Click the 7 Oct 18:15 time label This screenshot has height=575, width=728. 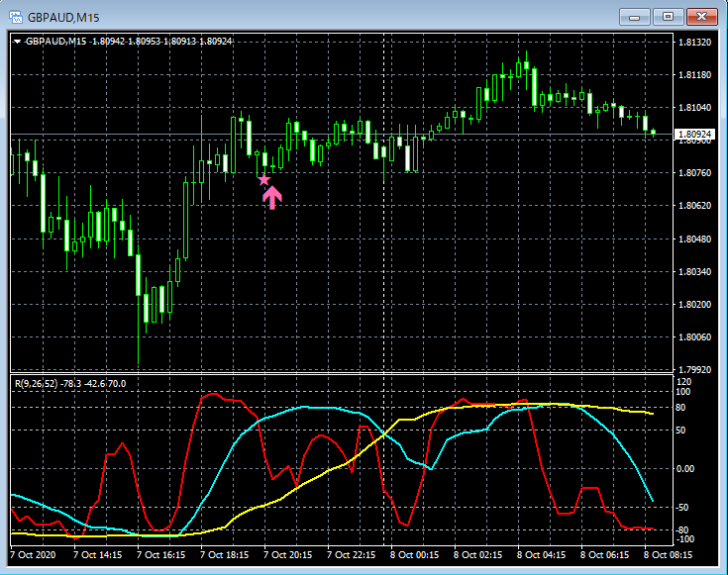click(x=225, y=554)
